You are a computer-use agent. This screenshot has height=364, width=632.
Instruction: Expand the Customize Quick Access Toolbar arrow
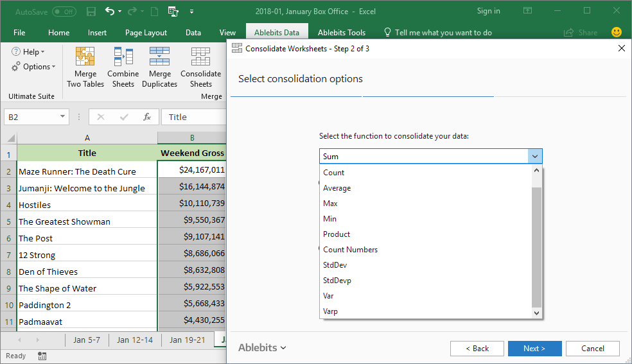pos(191,12)
